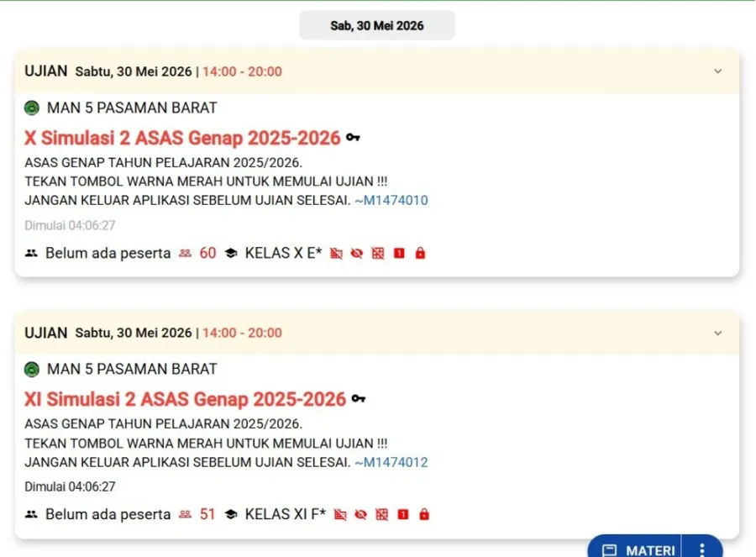Click the Sab, 30 Mei 2026 date chip
The height and width of the screenshot is (557, 756).
click(x=377, y=25)
